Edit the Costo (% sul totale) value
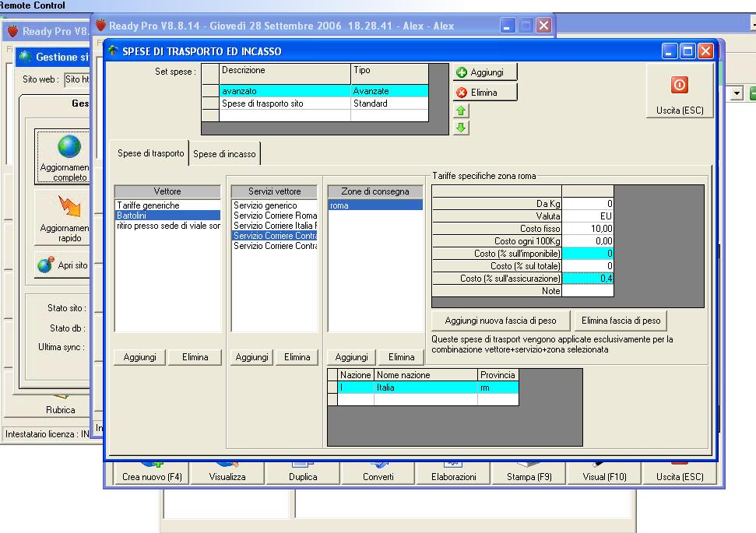 (x=588, y=266)
